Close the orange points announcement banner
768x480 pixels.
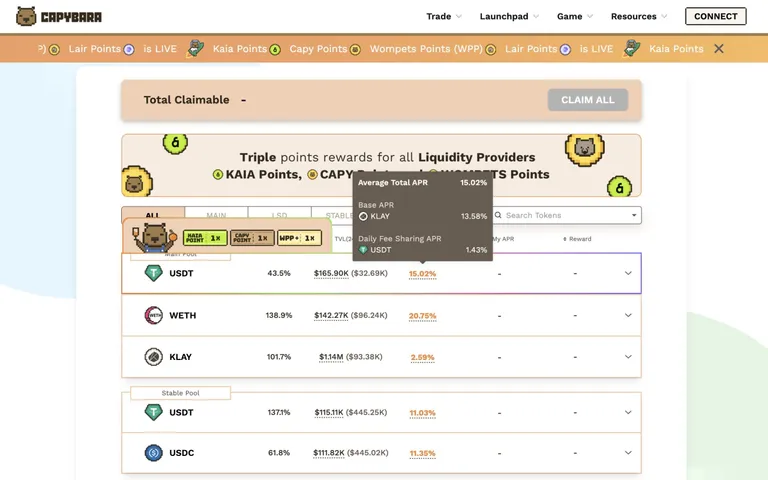pos(719,48)
